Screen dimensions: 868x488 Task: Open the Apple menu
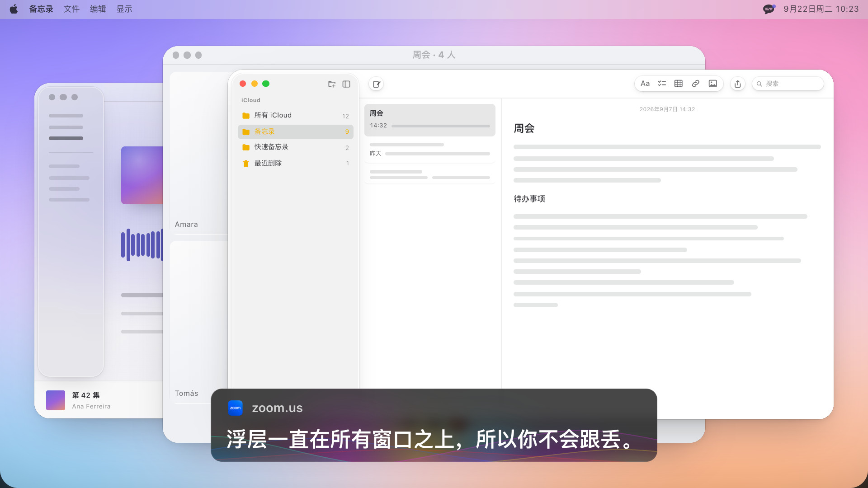(14, 9)
